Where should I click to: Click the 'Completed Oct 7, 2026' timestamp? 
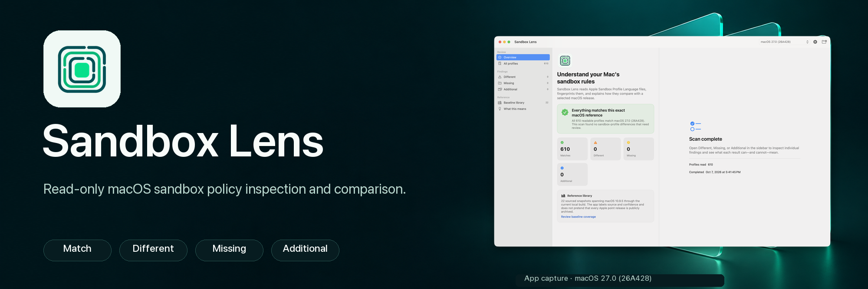pyautogui.click(x=715, y=172)
